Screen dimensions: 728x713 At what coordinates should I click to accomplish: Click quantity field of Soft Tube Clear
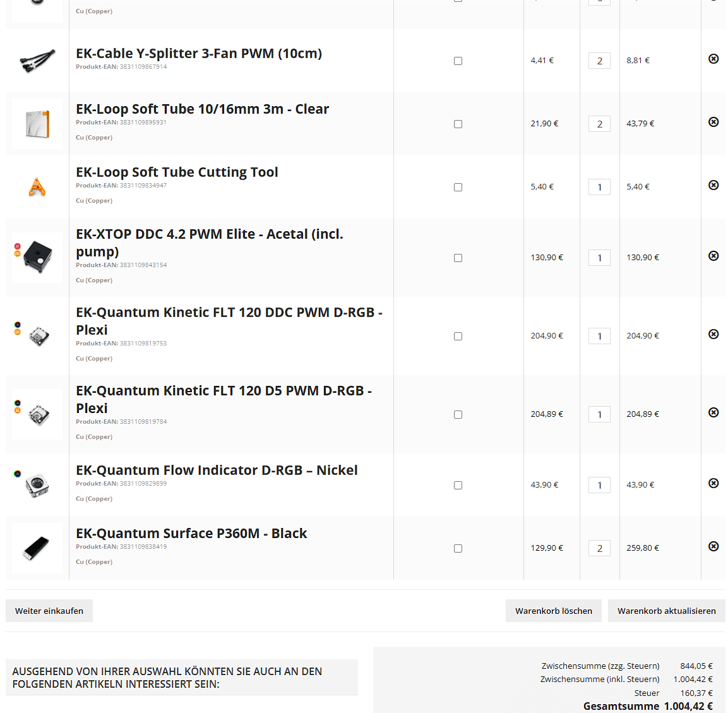pos(599,124)
